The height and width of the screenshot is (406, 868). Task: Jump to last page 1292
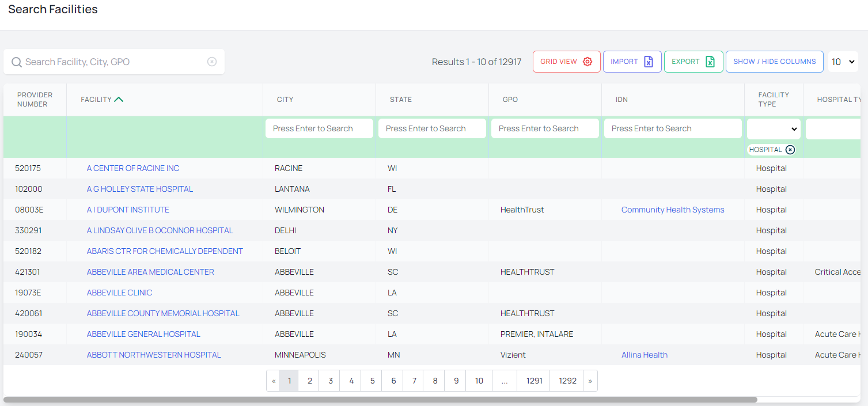pyautogui.click(x=567, y=381)
